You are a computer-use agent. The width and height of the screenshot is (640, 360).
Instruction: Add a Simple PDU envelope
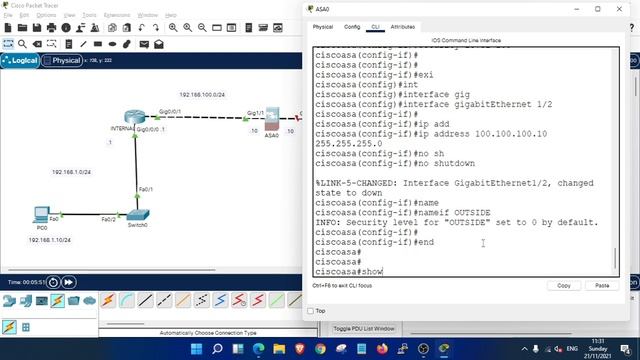[144, 44]
